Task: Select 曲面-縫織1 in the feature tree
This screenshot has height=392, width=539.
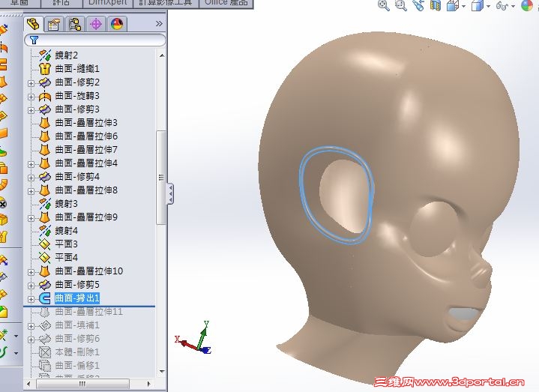Action: click(77, 69)
